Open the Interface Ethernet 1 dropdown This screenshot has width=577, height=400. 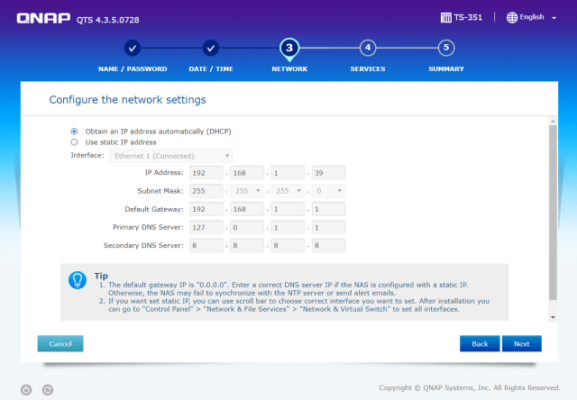coord(171,156)
